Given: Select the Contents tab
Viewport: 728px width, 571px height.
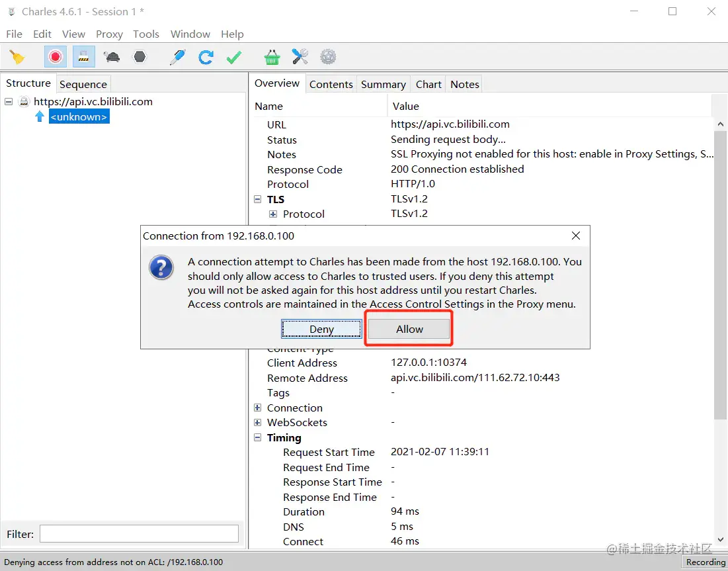Looking at the screenshot, I should pos(331,85).
